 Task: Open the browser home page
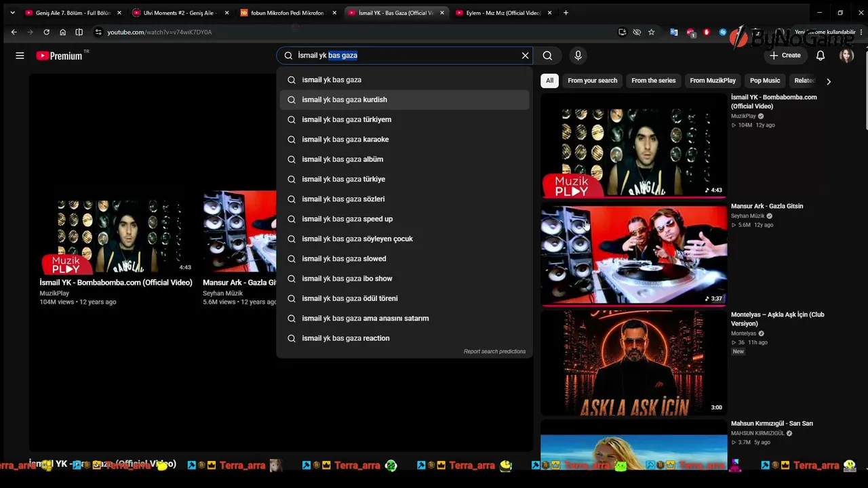[62, 32]
